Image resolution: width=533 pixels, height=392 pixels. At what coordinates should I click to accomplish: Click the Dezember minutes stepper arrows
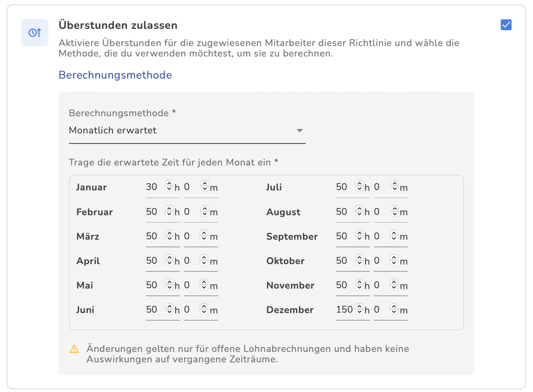pos(394,309)
